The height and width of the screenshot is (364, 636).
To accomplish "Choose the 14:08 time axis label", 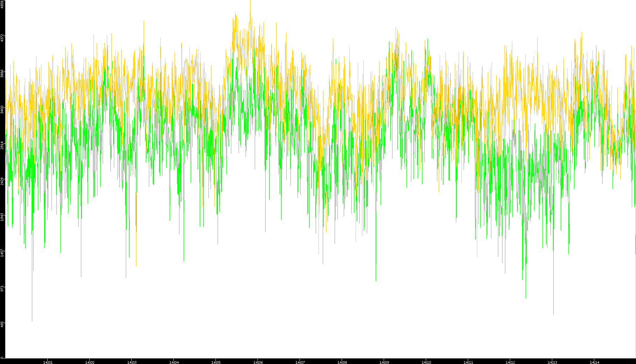I will (342, 362).
